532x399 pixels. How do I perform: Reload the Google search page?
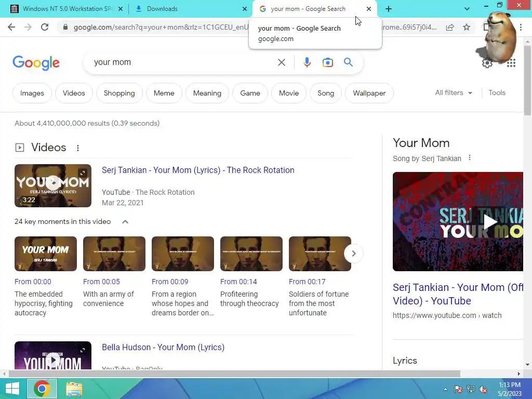(45, 27)
